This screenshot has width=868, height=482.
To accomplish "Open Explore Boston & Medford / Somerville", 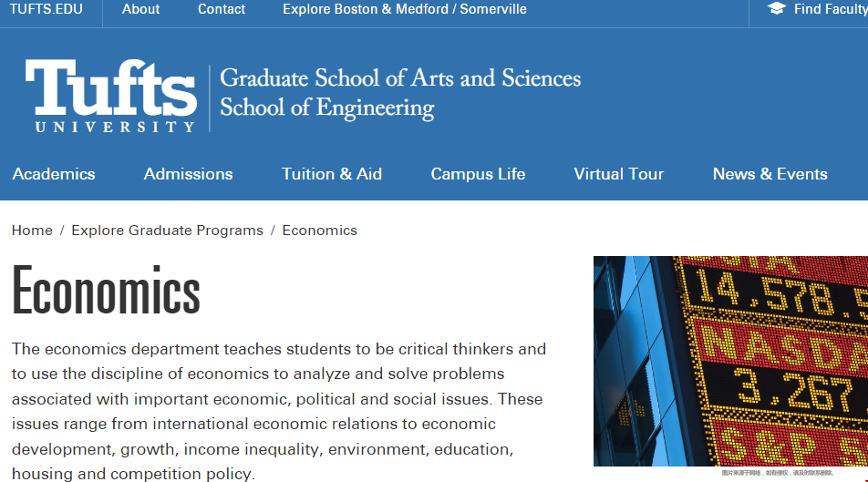I will (405, 9).
